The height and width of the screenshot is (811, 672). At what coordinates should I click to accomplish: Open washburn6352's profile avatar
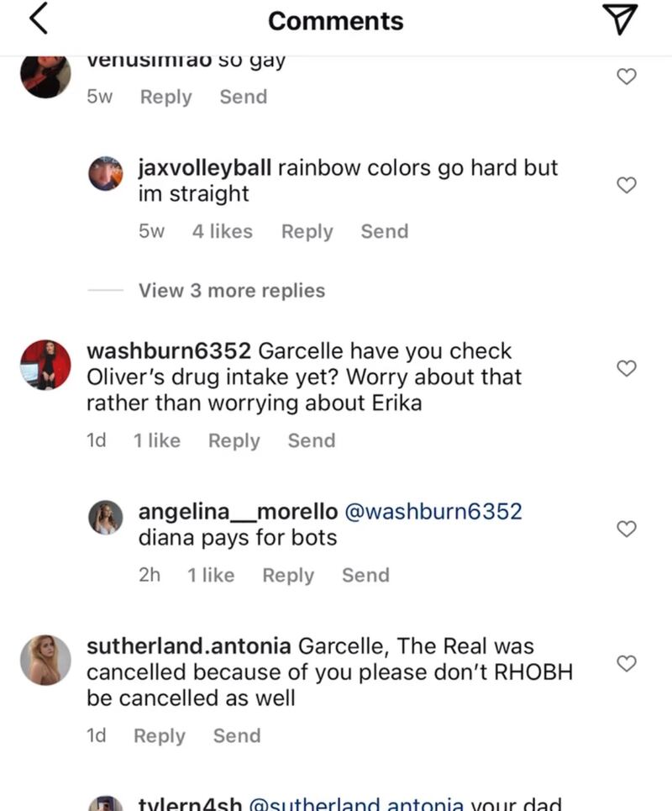(45, 365)
